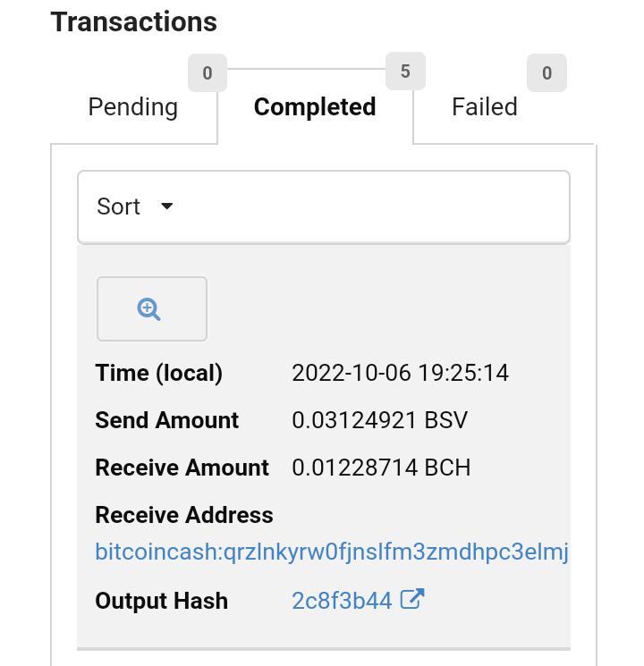Click the Failed count badge showing 0
The width and height of the screenshot is (644, 666).
[x=547, y=72]
